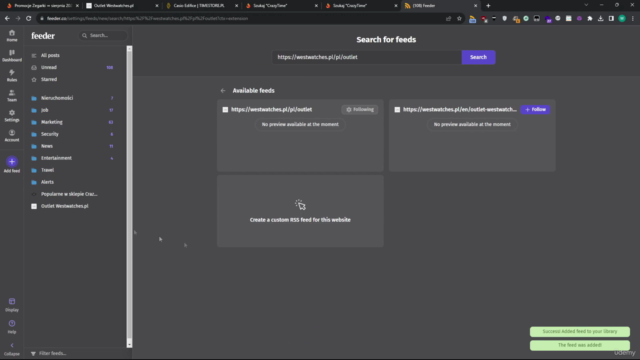Viewport: 640px width, 360px height.
Task: Switch to the Casio Edifice TIMESTORE.PL tab
Action: pos(201,6)
